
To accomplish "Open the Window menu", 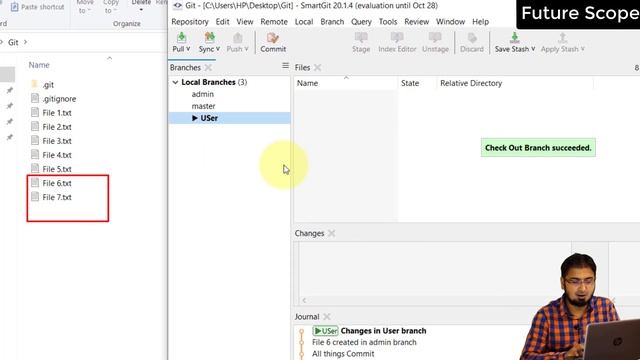I will tap(451, 22).
